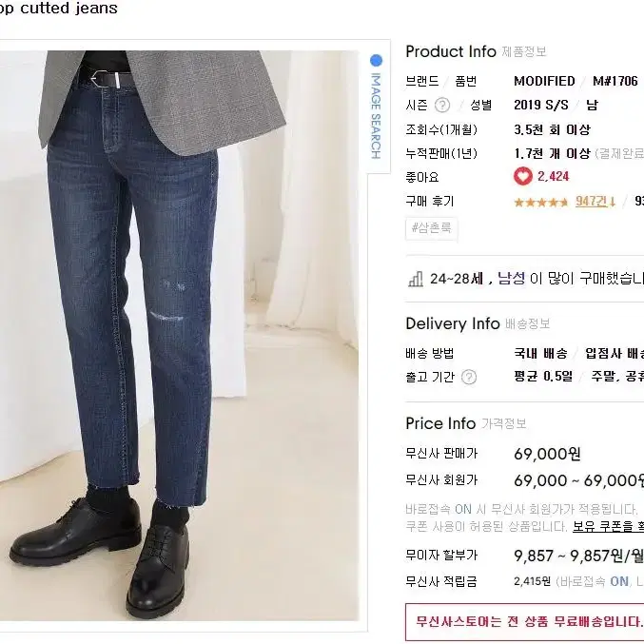Click the blue Image Search dot icon
This screenshot has height=644, width=644.
[x=376, y=60]
